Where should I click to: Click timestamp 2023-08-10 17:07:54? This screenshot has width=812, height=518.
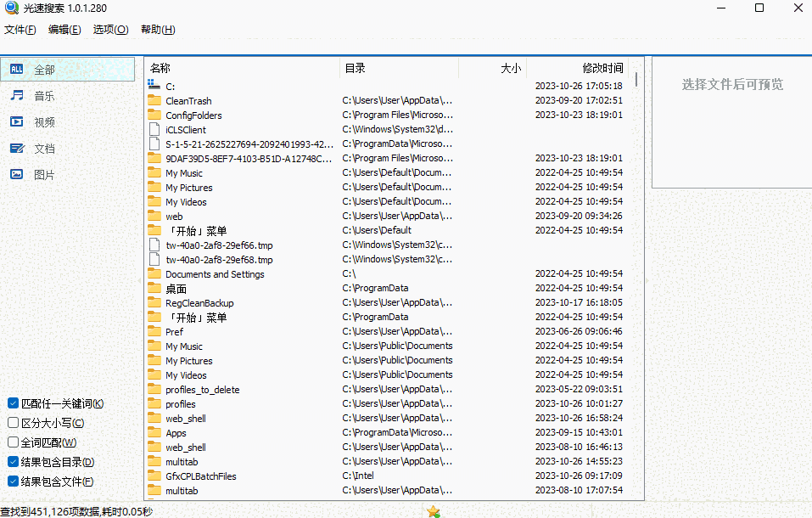pos(579,490)
